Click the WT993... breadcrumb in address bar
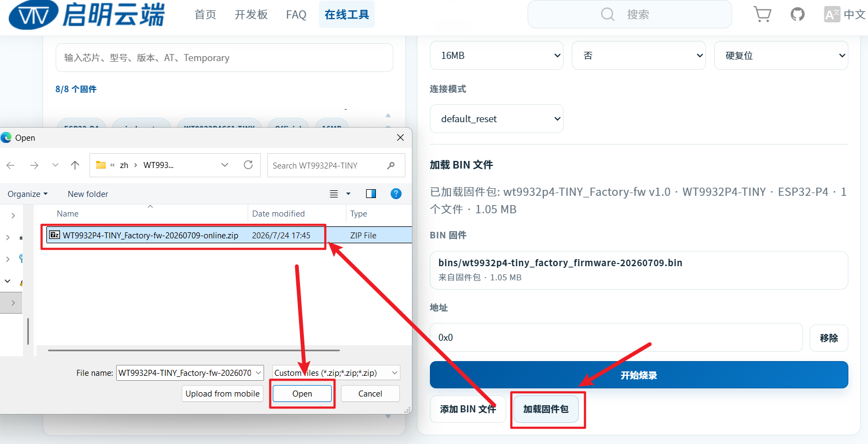 (x=158, y=165)
